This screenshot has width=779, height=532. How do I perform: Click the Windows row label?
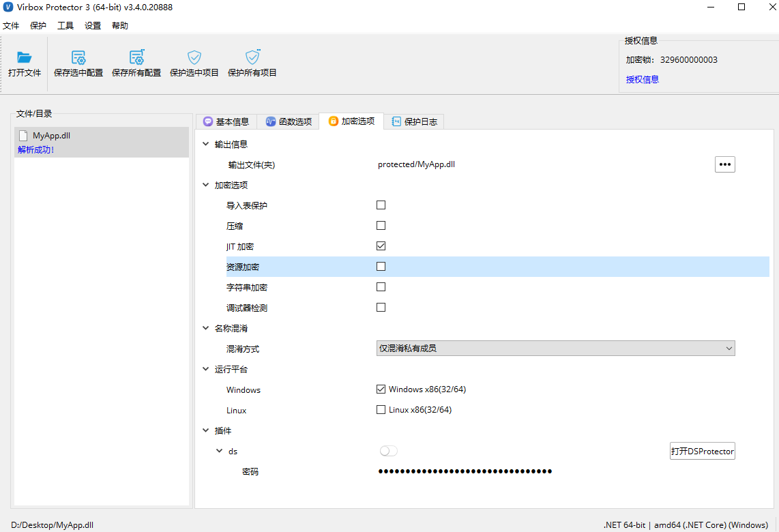(x=244, y=390)
